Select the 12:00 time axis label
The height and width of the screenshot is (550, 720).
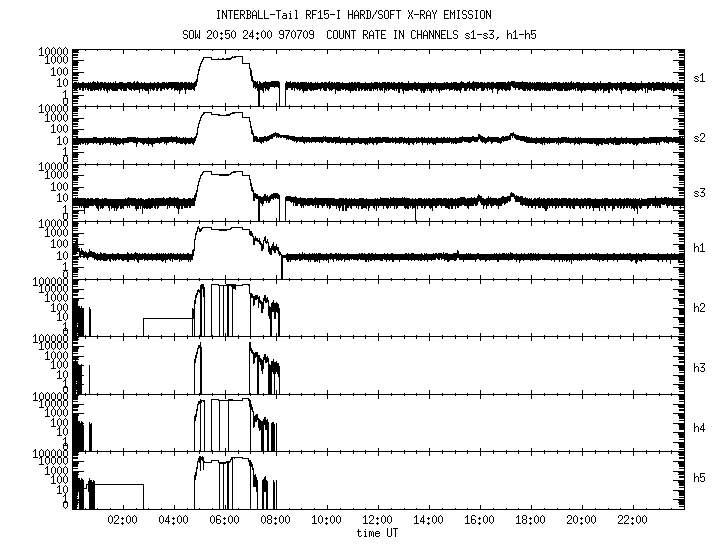pos(377,521)
